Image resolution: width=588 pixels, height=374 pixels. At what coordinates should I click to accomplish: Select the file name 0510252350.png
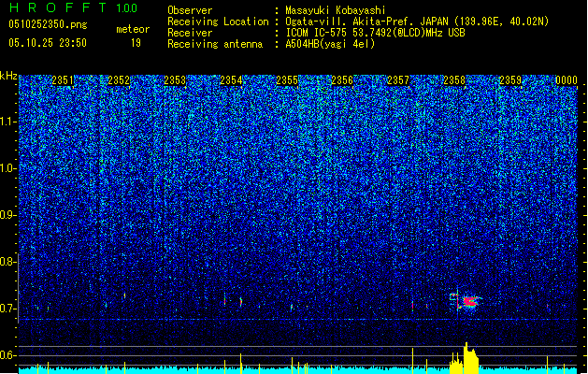coord(48,24)
